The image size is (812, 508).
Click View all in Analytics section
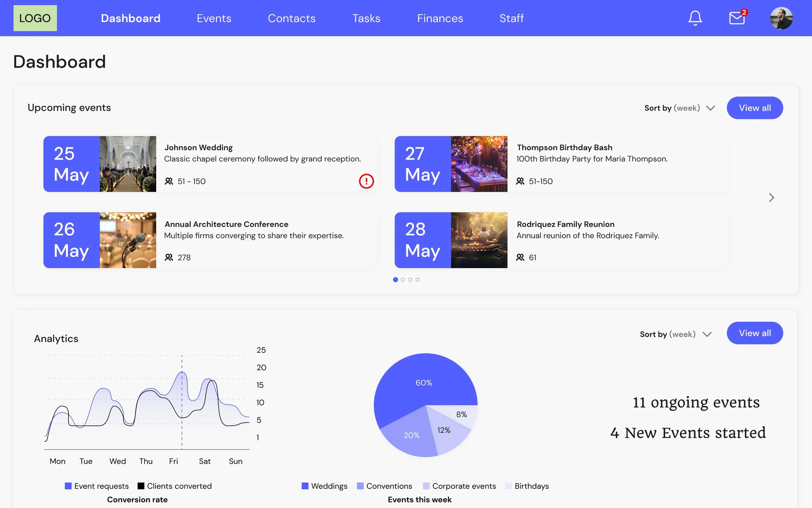[755, 333]
